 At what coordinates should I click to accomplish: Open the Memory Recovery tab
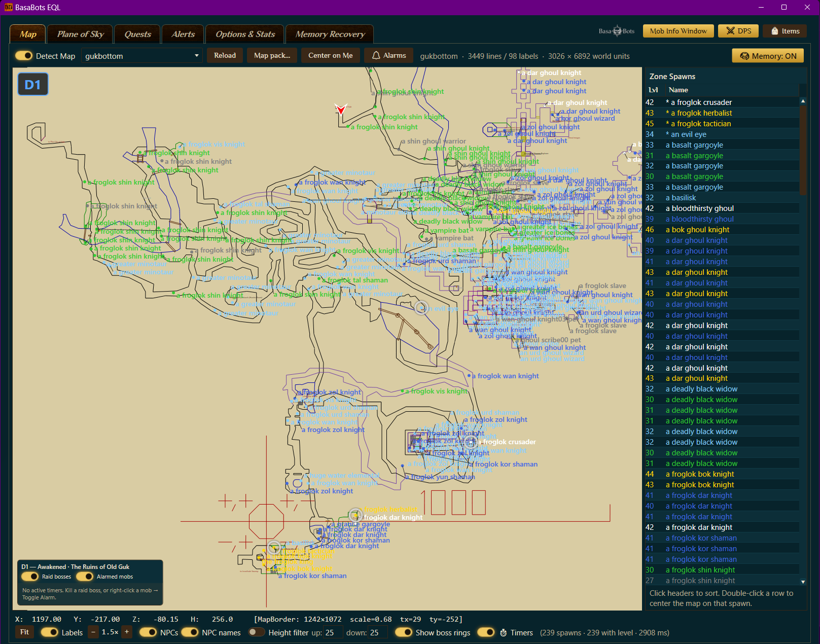pyautogui.click(x=330, y=34)
